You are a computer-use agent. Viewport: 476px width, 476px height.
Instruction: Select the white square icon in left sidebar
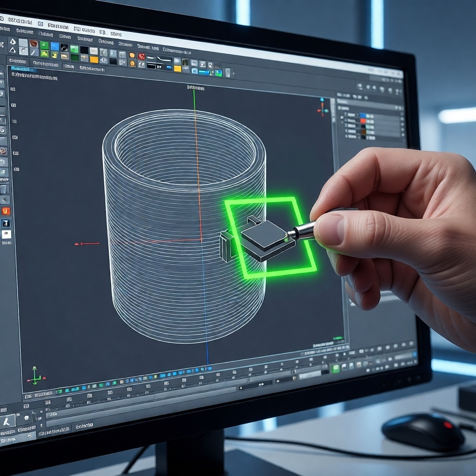7,234
